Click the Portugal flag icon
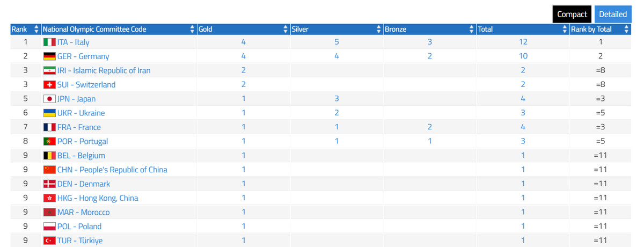The image size is (644, 247). click(x=49, y=141)
